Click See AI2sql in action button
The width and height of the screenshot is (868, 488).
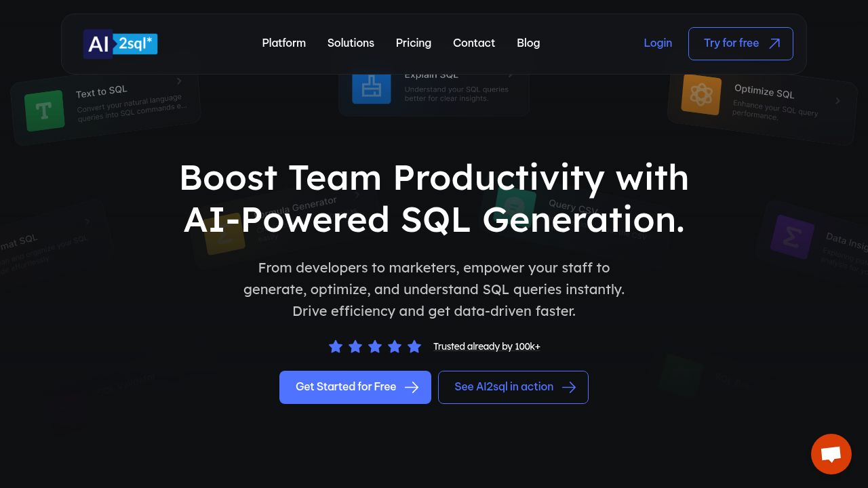tap(513, 387)
